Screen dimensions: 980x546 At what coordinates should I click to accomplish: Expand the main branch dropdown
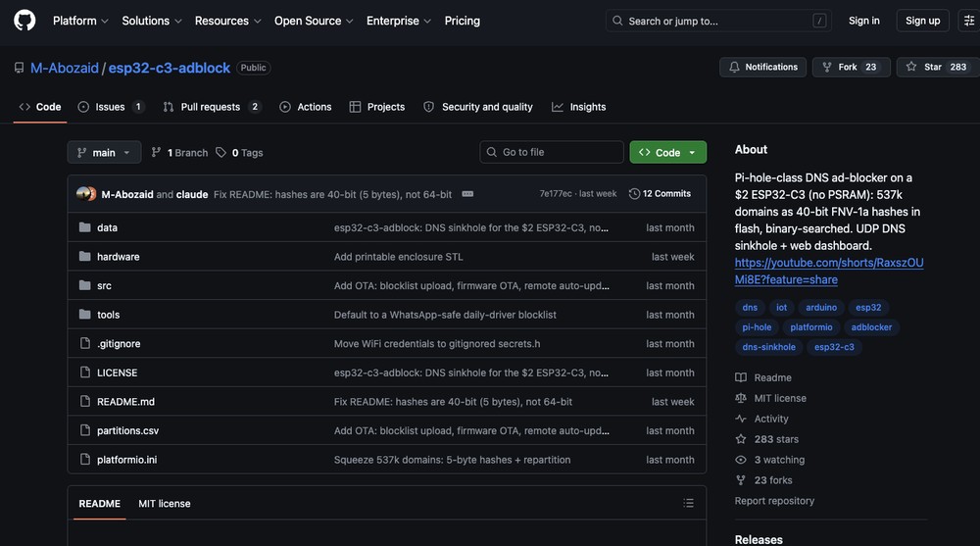pos(104,152)
